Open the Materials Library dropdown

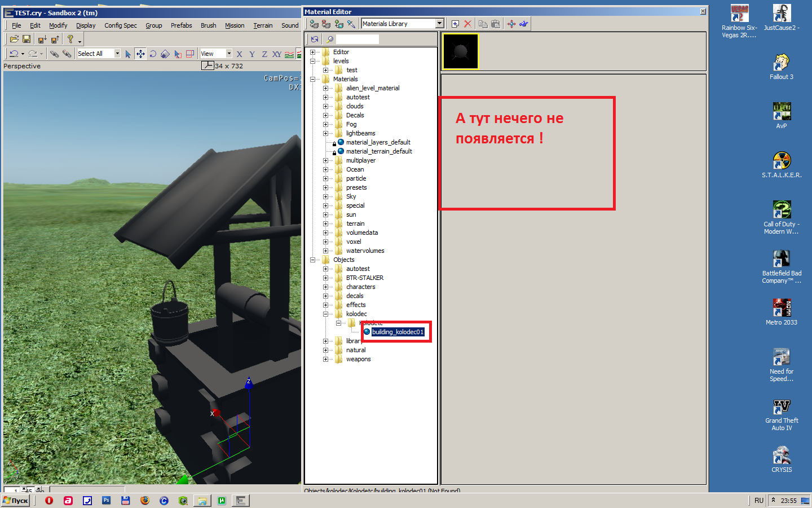coord(439,24)
